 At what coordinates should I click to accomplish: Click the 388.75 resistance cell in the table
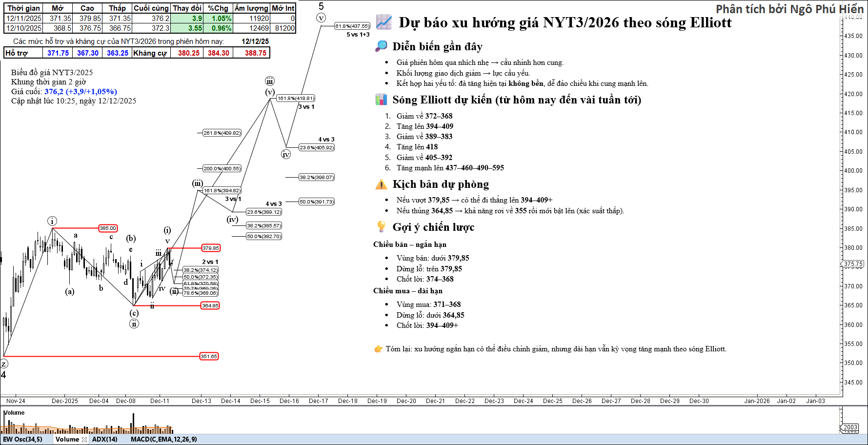pos(256,53)
